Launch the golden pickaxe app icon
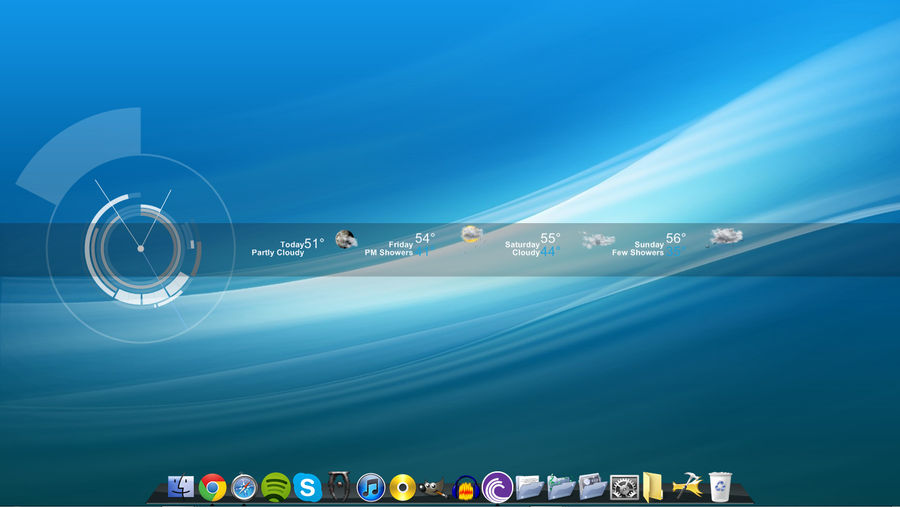900x507 pixels. click(688, 486)
